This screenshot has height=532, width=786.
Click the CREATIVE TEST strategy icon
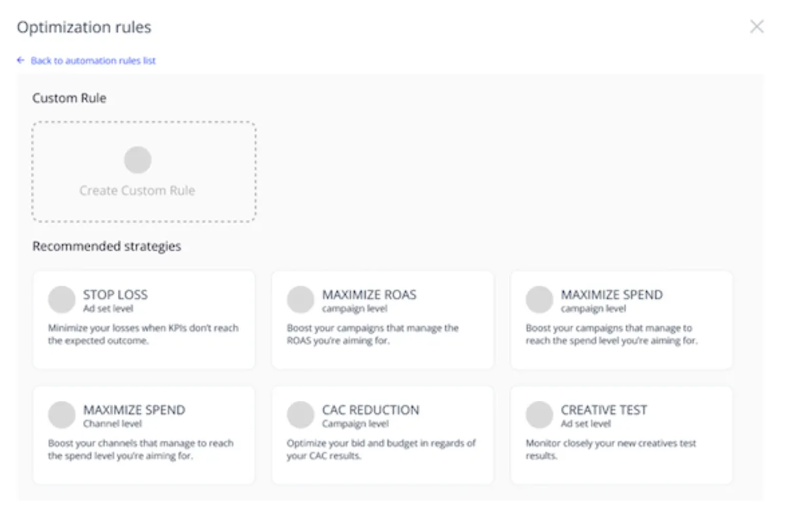click(539, 415)
